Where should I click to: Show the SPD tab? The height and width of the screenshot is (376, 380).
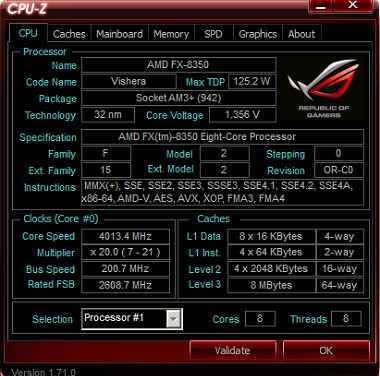[213, 34]
